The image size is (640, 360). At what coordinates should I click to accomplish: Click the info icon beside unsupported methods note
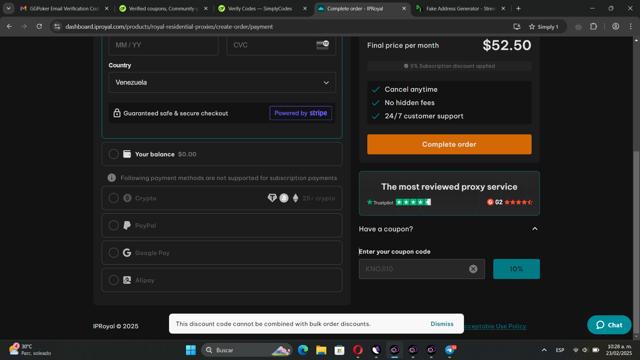point(111,178)
